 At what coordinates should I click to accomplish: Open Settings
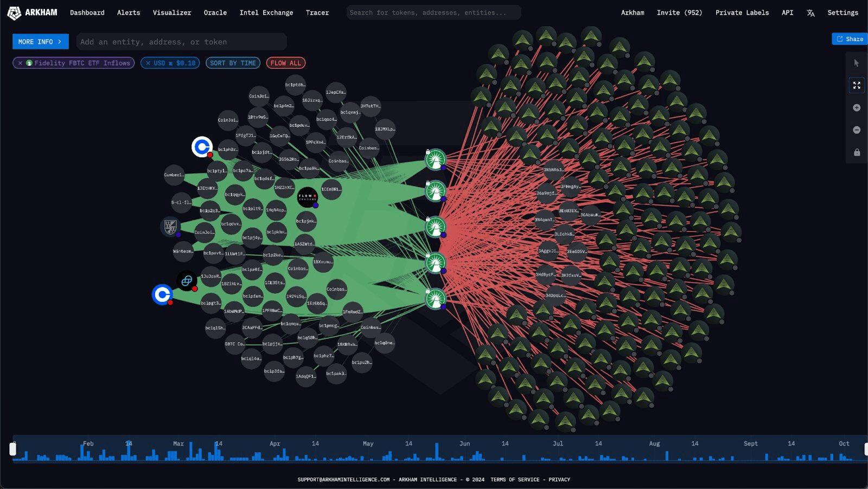pos(843,13)
